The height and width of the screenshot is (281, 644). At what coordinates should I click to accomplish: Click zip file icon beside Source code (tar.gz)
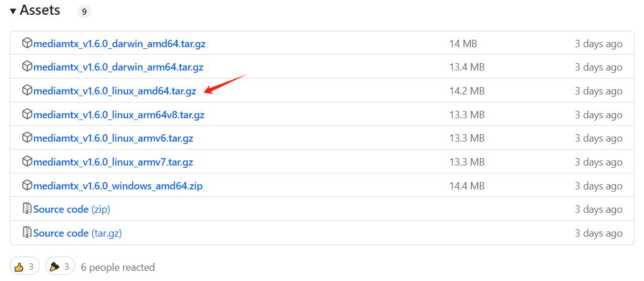click(x=27, y=233)
